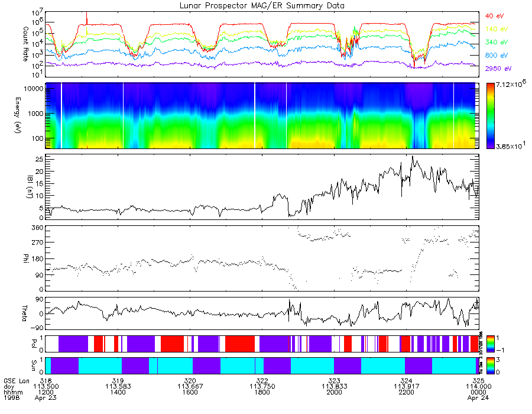Click the 1800 hhmm time tick label

(x=262, y=392)
